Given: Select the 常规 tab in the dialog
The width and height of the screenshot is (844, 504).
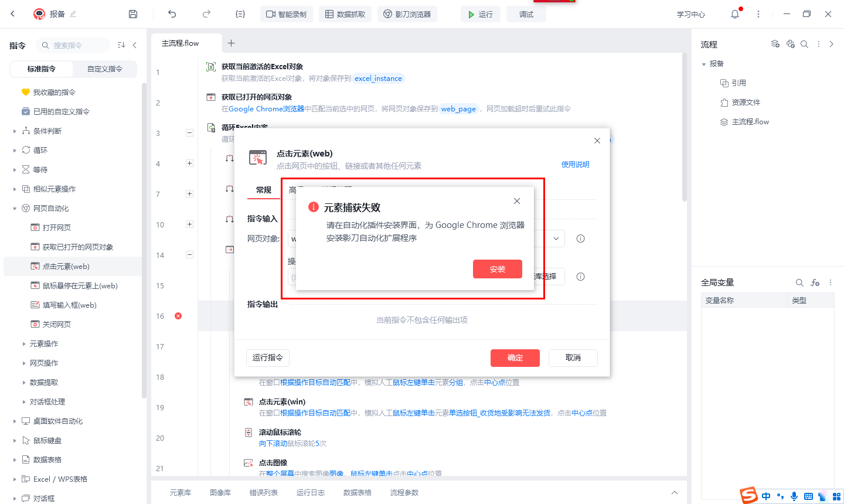Looking at the screenshot, I should 264,190.
